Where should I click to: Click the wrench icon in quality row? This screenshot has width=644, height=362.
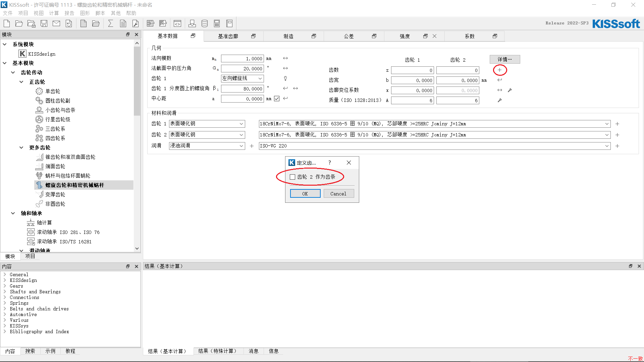click(x=500, y=100)
